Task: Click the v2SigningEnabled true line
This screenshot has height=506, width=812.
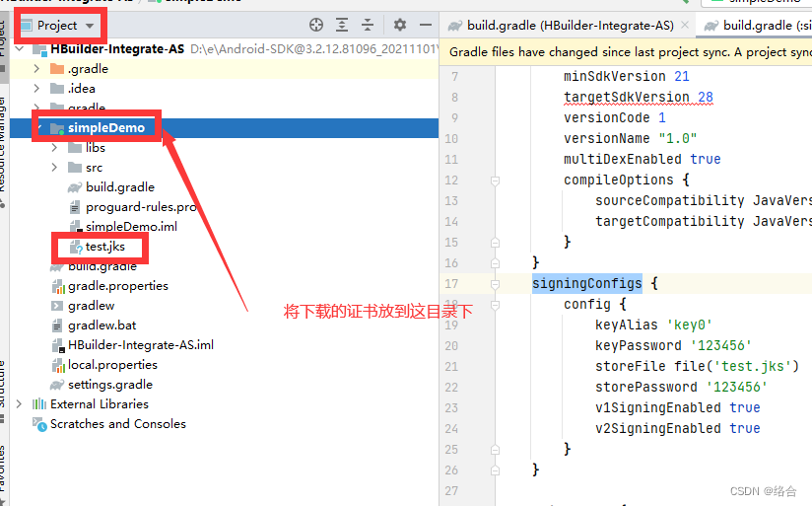Action: tap(677, 429)
